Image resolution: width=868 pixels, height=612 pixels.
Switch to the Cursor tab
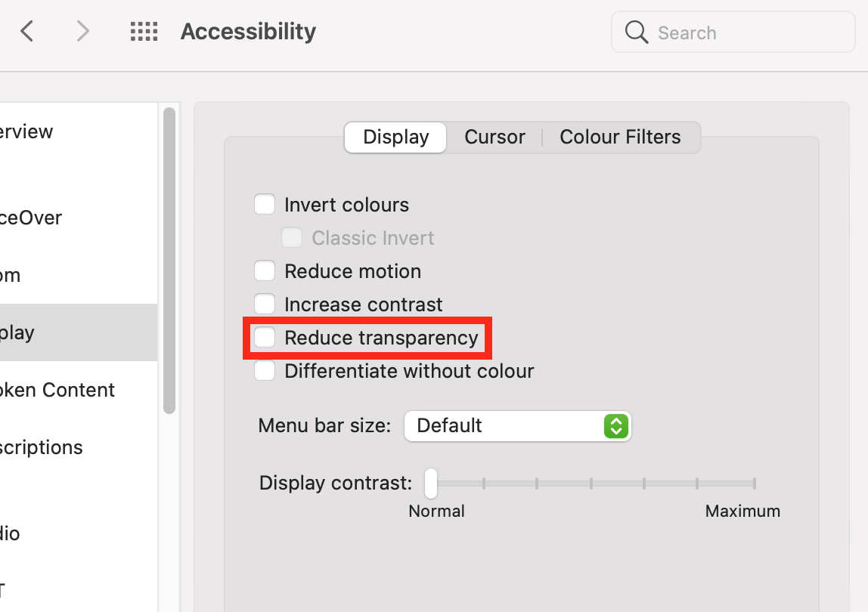[494, 137]
